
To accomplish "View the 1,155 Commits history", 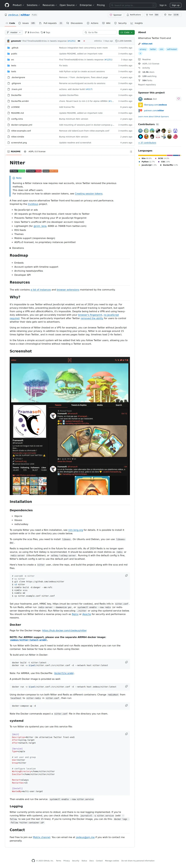I will [x=124, y=41].
